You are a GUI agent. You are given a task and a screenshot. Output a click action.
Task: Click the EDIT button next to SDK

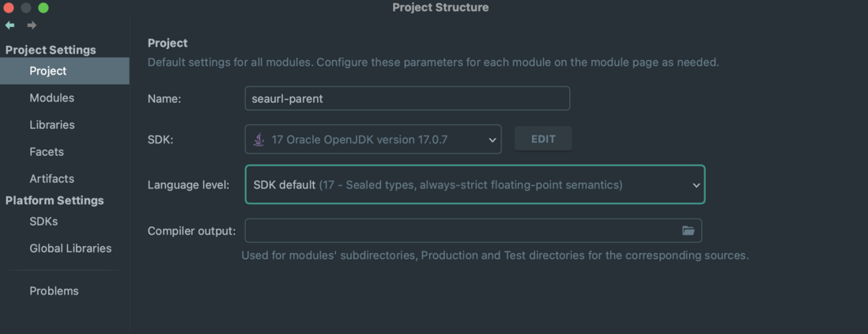[543, 139]
